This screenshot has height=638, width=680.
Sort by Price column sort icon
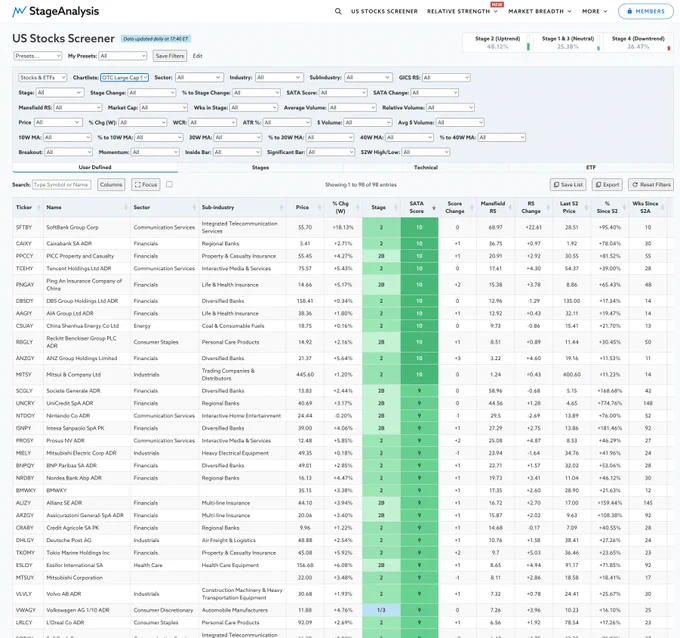(x=320, y=208)
